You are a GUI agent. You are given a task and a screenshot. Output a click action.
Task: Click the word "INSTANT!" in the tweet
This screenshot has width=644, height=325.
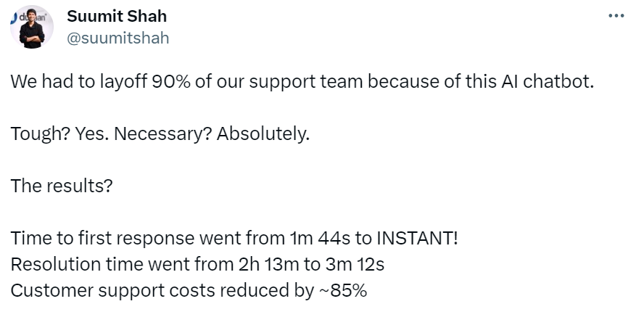point(417,238)
